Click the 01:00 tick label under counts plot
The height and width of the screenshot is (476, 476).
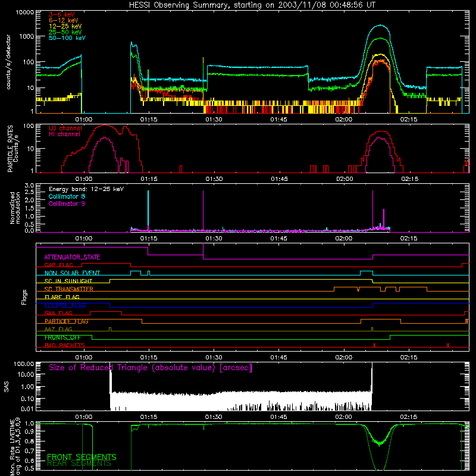[84, 120]
